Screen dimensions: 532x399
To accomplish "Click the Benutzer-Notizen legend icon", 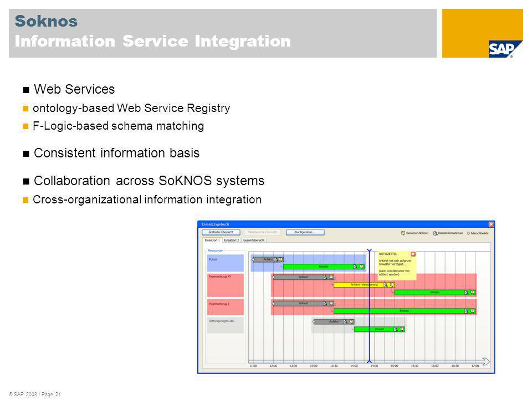I will click(x=403, y=233).
